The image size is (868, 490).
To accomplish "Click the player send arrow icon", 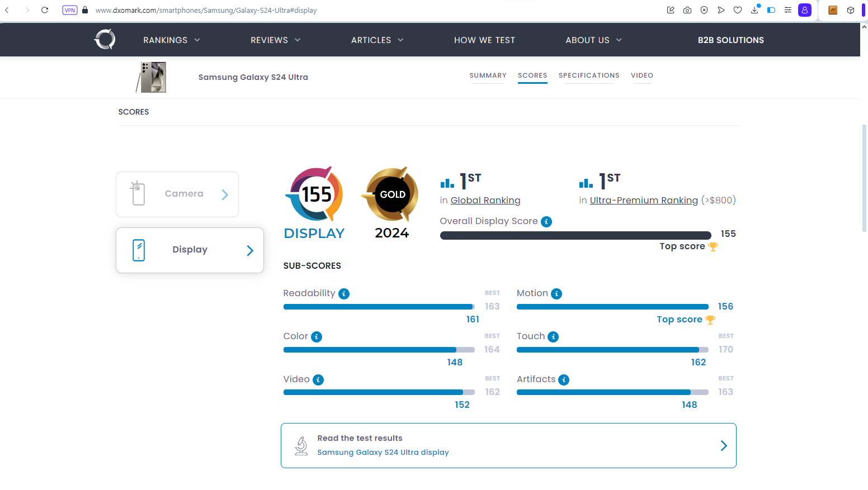I will pyautogui.click(x=721, y=10).
